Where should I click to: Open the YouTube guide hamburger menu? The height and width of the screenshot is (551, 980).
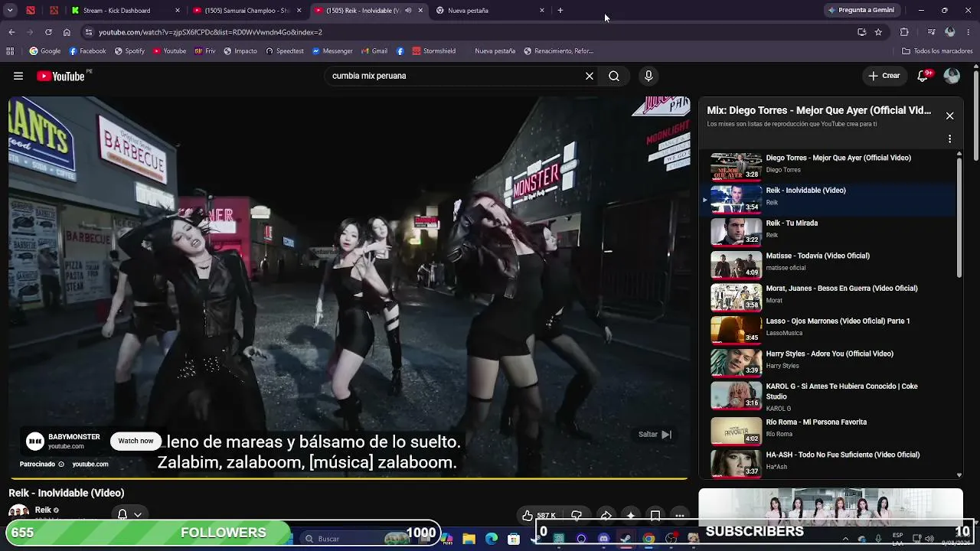[x=18, y=76]
